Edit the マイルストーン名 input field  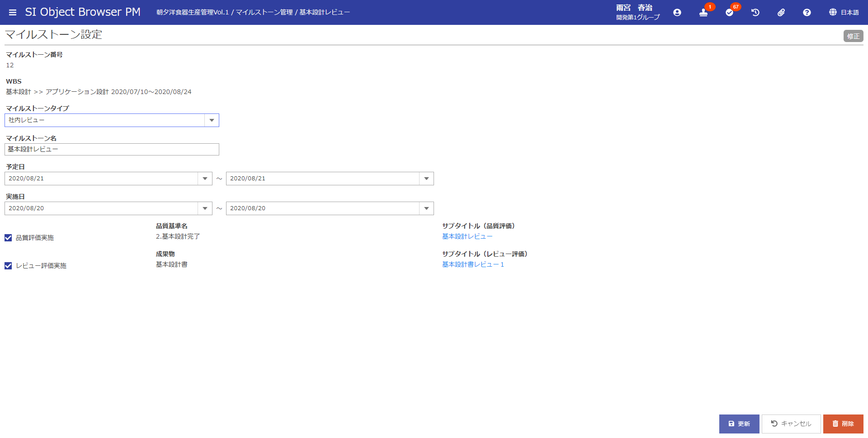point(112,150)
